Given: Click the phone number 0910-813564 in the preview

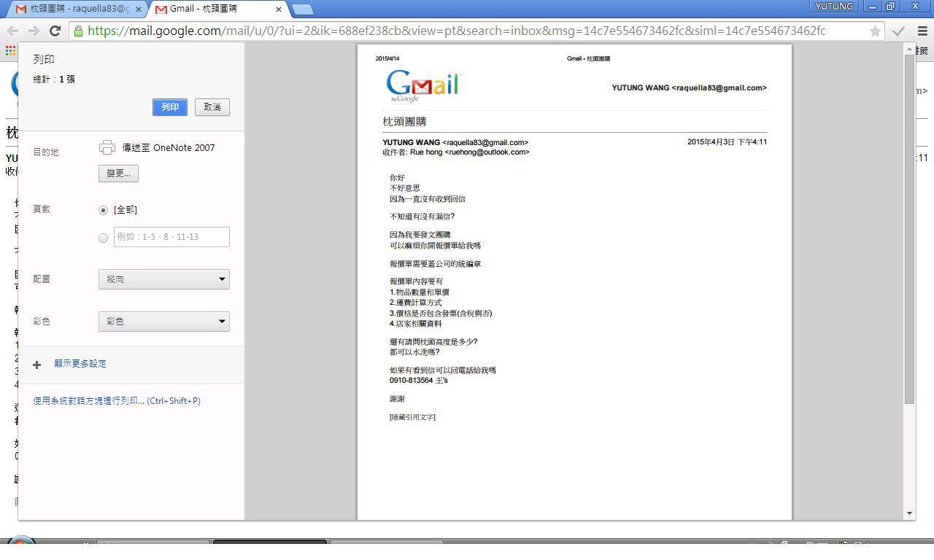Looking at the screenshot, I should [x=411, y=381].
